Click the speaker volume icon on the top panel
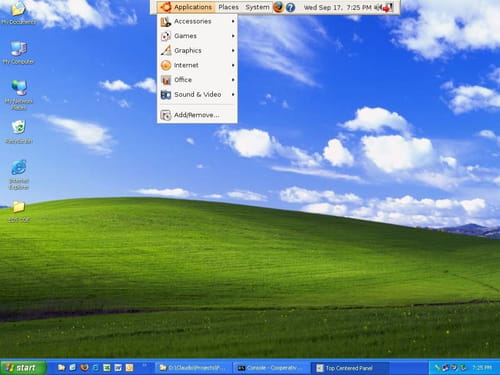This screenshot has width=500, height=375. click(377, 7)
